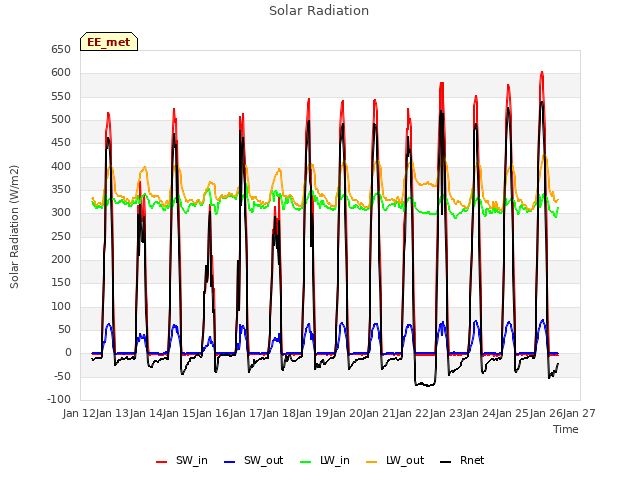Image resolution: width=640 pixels, height=480 pixels.
Task: Click the -100 y-axis tick label
Action: point(60,400)
